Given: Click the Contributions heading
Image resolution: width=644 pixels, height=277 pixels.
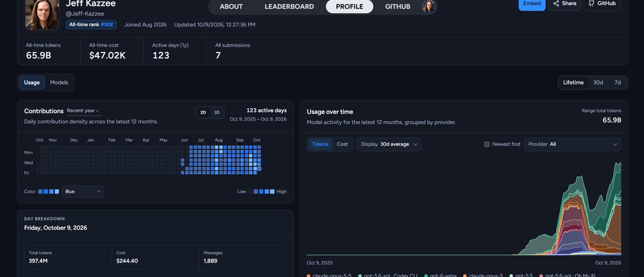Looking at the screenshot, I should pyautogui.click(x=44, y=111).
